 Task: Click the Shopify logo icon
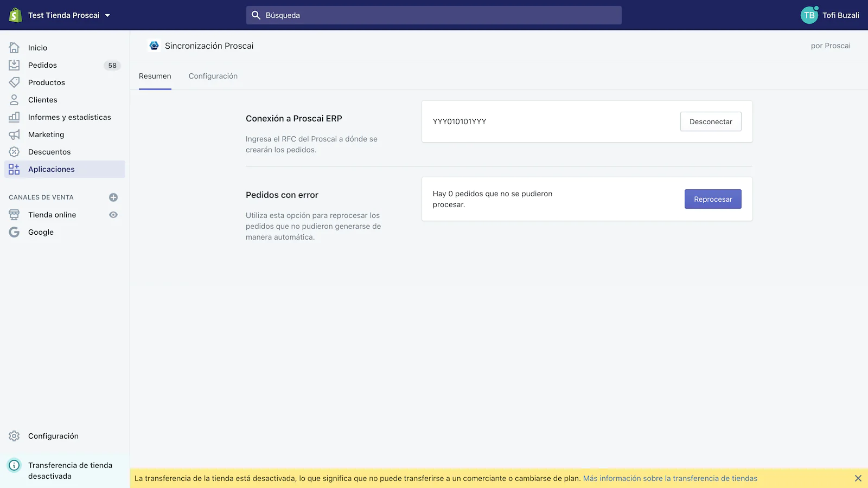[x=15, y=15]
